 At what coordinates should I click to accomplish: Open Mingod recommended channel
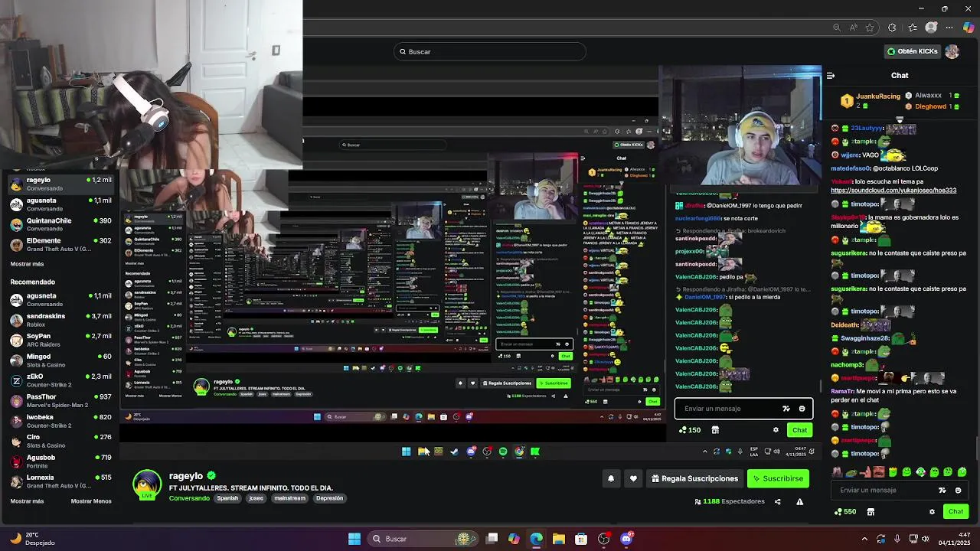61,360
